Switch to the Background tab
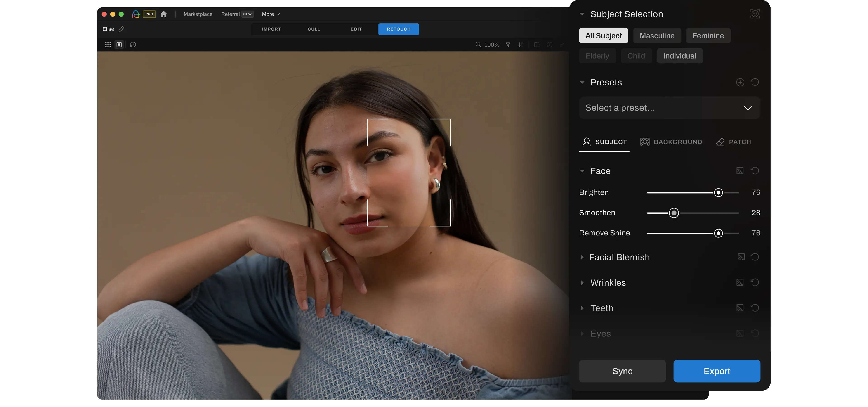868x407 pixels. pyautogui.click(x=671, y=142)
